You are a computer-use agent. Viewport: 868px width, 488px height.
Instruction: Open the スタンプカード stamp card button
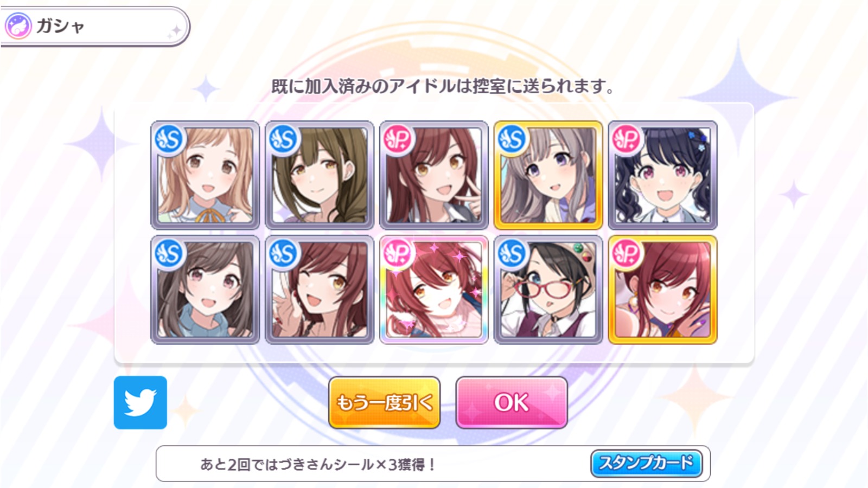(x=646, y=463)
